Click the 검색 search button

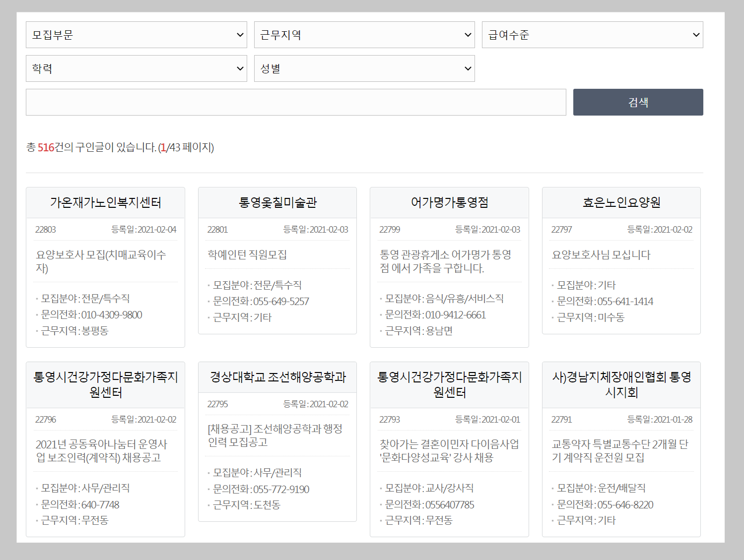coord(638,102)
